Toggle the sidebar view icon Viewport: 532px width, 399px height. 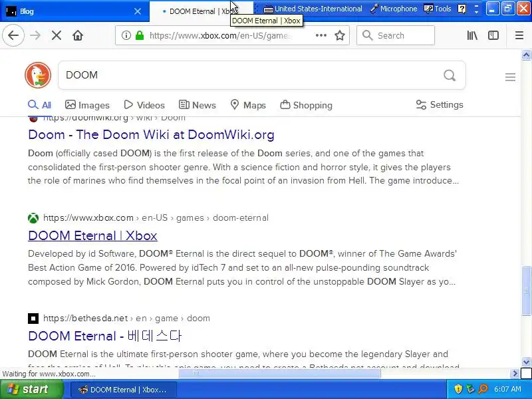tap(493, 35)
